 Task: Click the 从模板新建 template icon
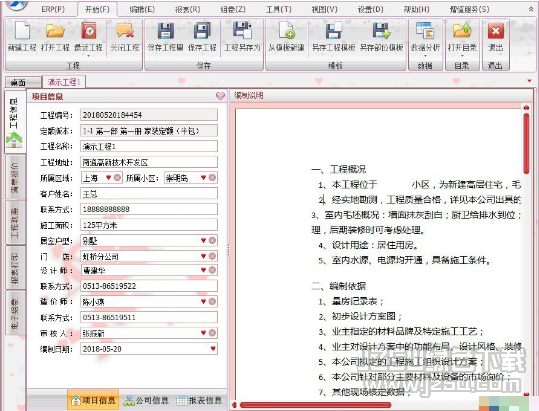[x=286, y=30]
